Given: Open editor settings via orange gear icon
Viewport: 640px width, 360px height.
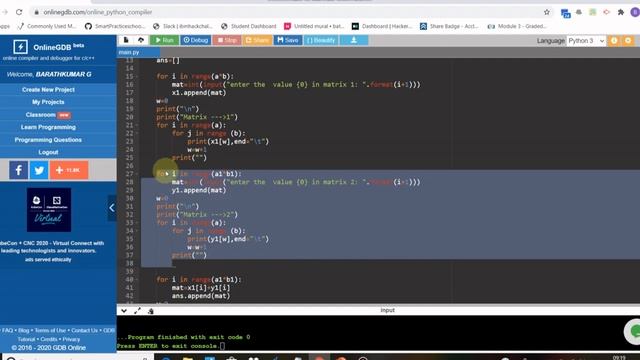Looking at the screenshot, I should click(x=628, y=40).
